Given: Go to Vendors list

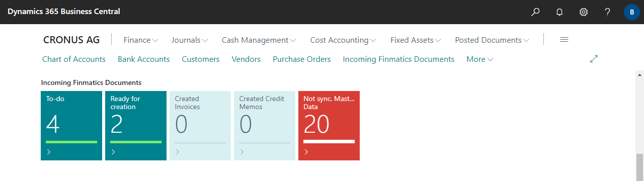Looking at the screenshot, I should pos(246,59).
